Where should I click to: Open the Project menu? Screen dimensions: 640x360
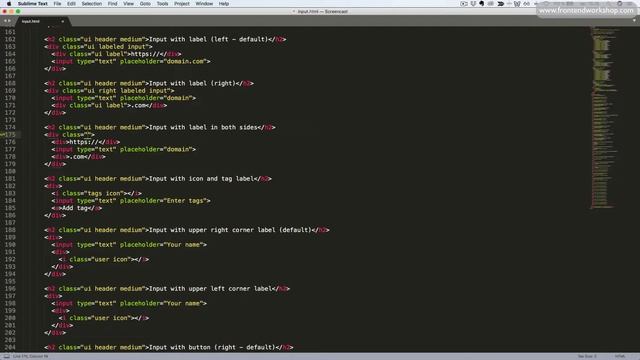182,4
